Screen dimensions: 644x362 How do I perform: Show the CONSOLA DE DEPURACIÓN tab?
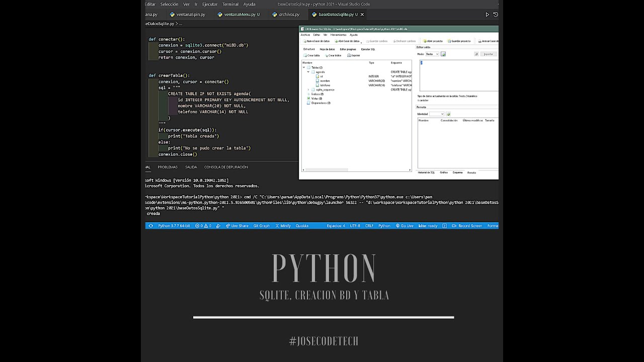(x=226, y=167)
